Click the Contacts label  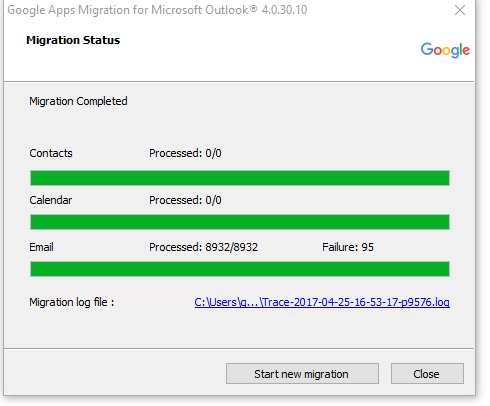coord(51,153)
